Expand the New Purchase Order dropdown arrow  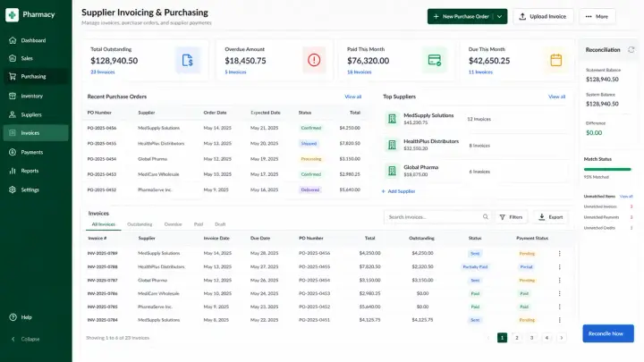click(x=499, y=16)
